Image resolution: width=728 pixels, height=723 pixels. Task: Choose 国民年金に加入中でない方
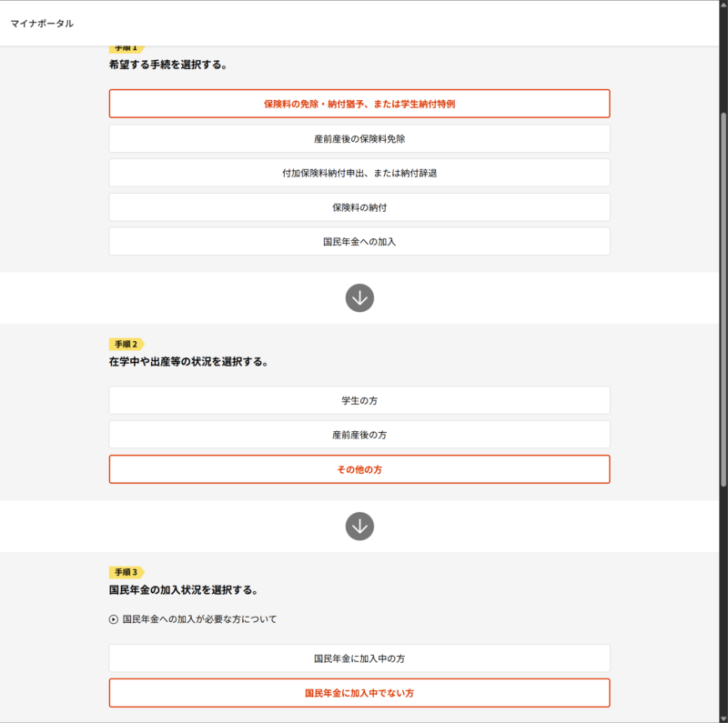tap(359, 693)
